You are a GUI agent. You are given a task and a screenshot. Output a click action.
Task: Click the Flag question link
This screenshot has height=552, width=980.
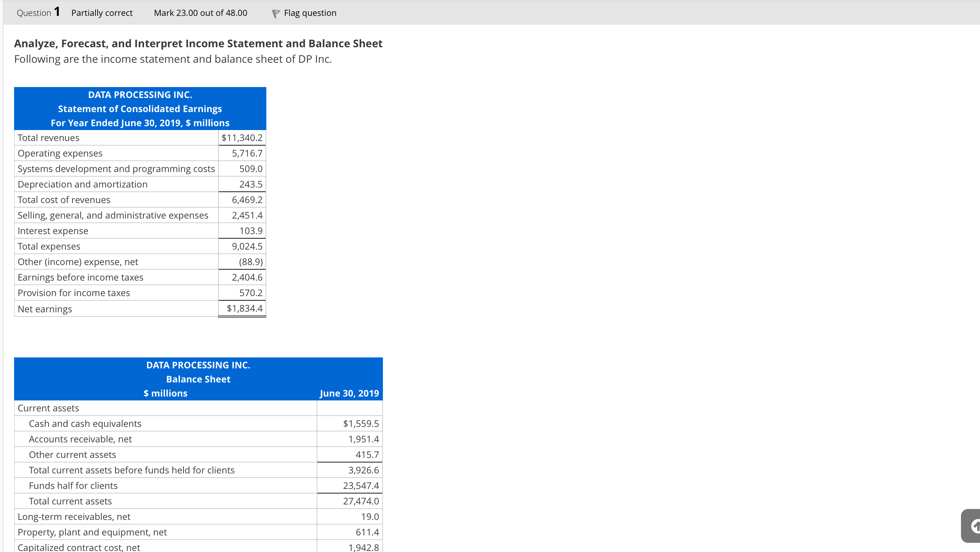click(310, 13)
